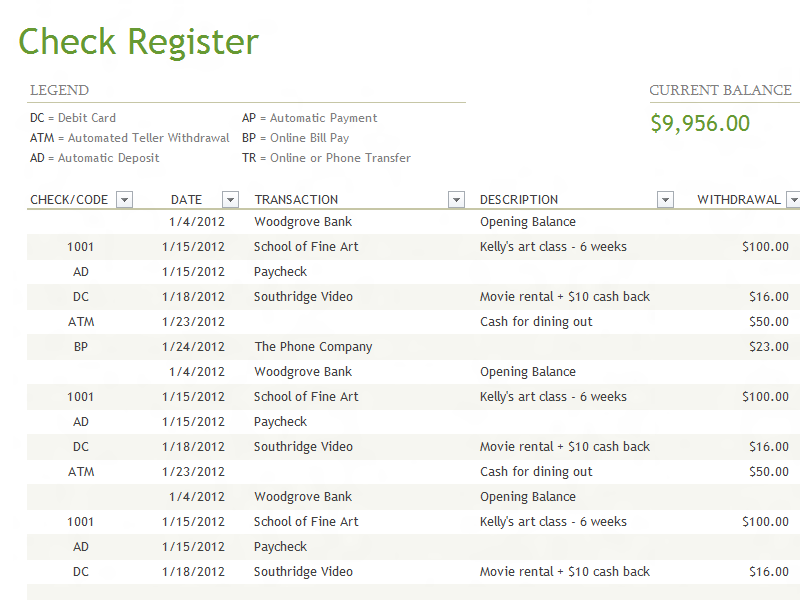The width and height of the screenshot is (800, 600).
Task: Select the bottommost Southridge Video transaction cell
Action: click(303, 572)
